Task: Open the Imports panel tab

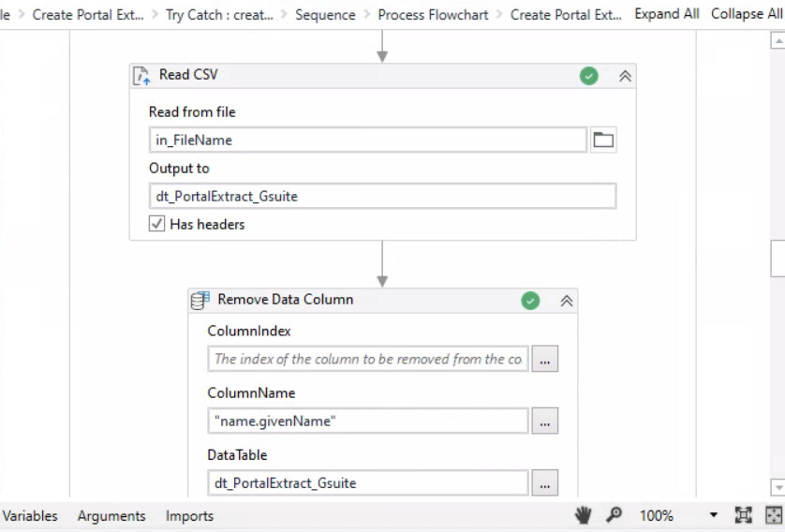Action: pyautogui.click(x=189, y=516)
